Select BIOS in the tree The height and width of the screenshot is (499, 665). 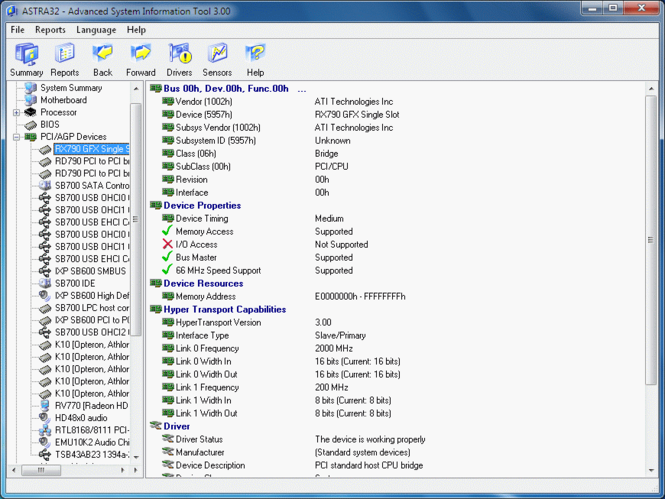(x=50, y=125)
